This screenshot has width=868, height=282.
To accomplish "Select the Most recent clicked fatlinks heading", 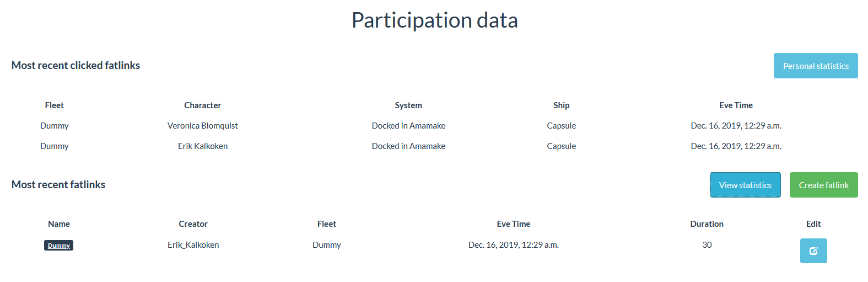I will coord(76,65).
